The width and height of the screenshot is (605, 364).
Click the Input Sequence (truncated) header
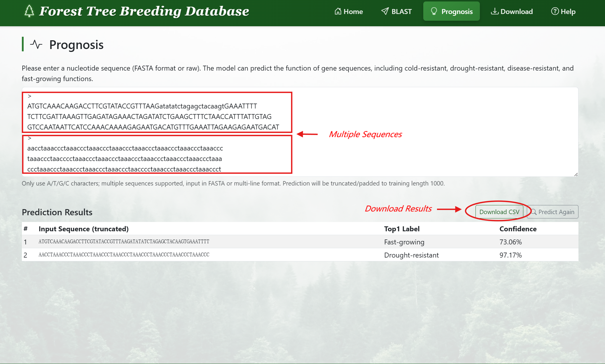pos(83,229)
